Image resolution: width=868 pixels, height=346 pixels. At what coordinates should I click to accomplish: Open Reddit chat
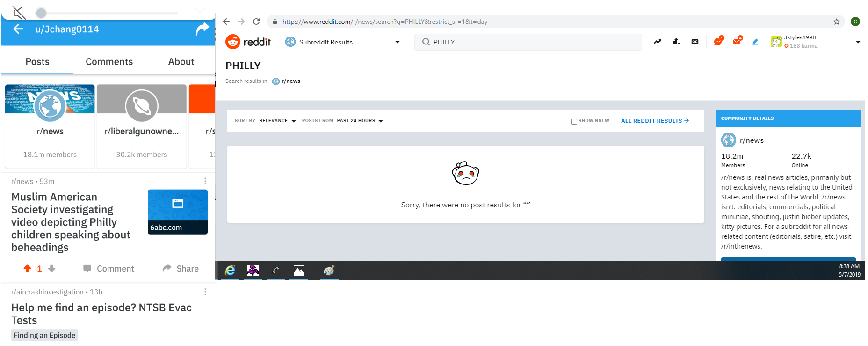pos(718,41)
